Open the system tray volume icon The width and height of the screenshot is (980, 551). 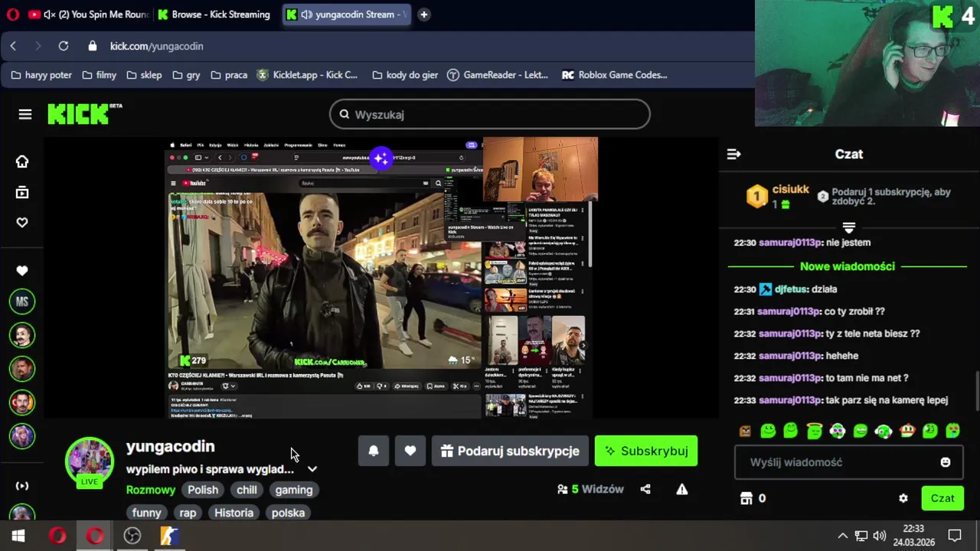coord(880,536)
